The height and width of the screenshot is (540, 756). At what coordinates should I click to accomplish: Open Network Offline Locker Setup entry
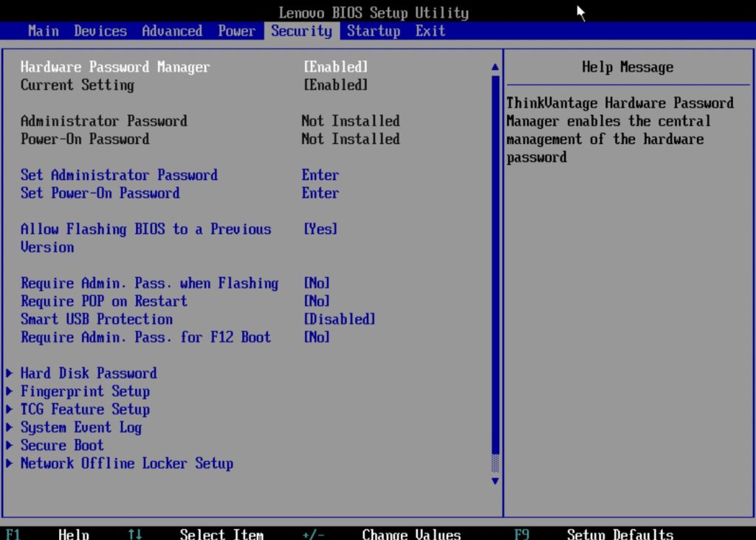(x=127, y=463)
